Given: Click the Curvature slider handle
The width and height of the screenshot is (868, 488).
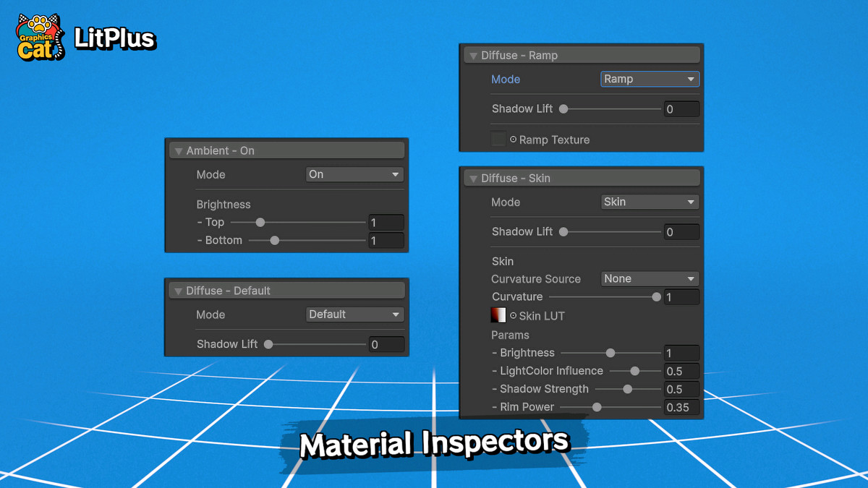Looking at the screenshot, I should [x=655, y=296].
